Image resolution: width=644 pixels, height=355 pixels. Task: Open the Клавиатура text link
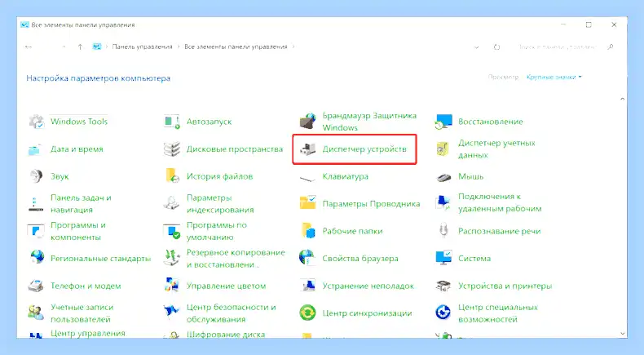(x=345, y=176)
